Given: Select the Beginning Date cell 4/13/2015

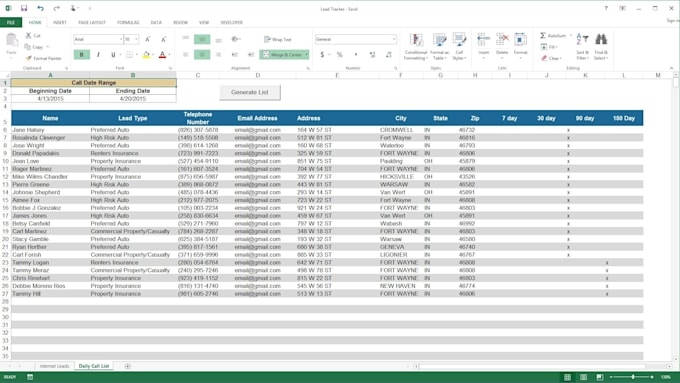Looking at the screenshot, I should [50, 98].
